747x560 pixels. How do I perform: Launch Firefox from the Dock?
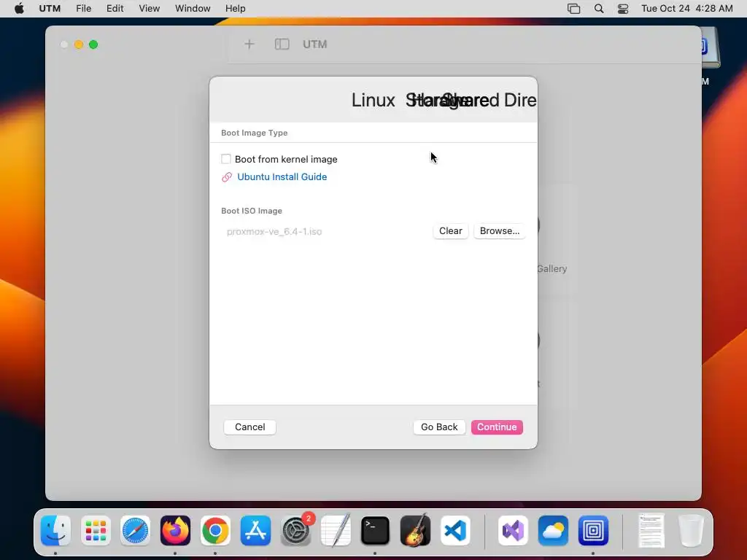click(175, 531)
